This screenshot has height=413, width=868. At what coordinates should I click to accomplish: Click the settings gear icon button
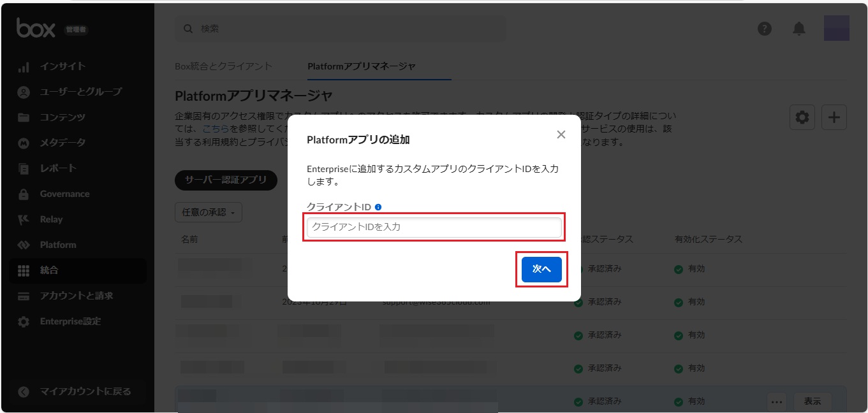pyautogui.click(x=802, y=117)
